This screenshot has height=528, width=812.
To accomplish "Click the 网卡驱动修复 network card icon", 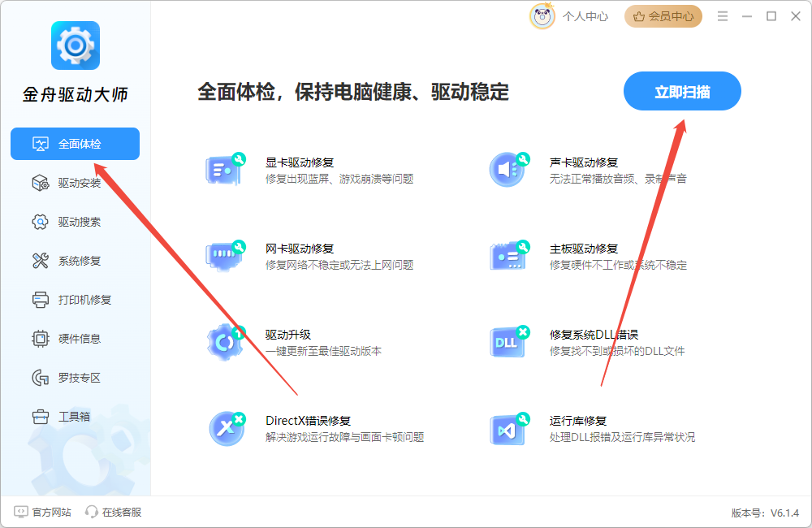I will pyautogui.click(x=226, y=256).
